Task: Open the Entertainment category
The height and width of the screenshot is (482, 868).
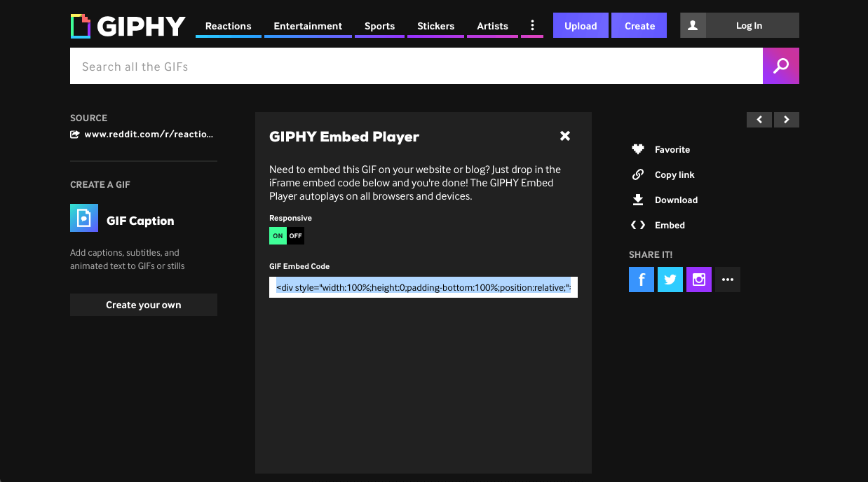Action: 308,26
